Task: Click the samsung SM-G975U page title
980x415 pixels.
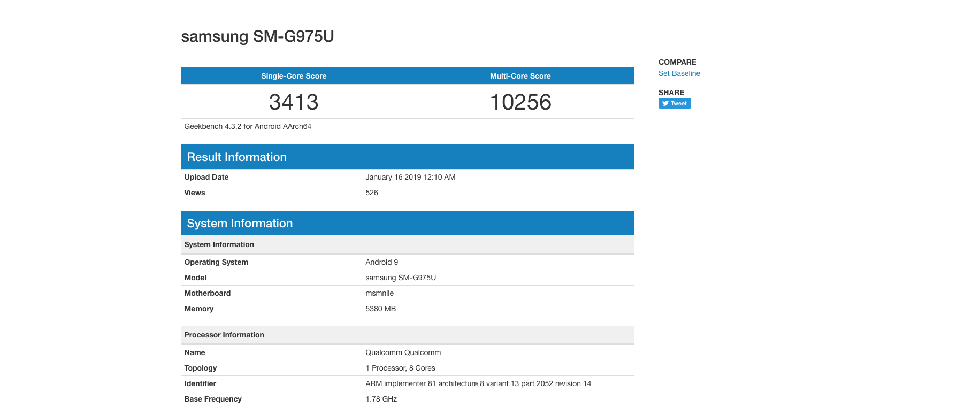Action: pyautogui.click(x=257, y=36)
